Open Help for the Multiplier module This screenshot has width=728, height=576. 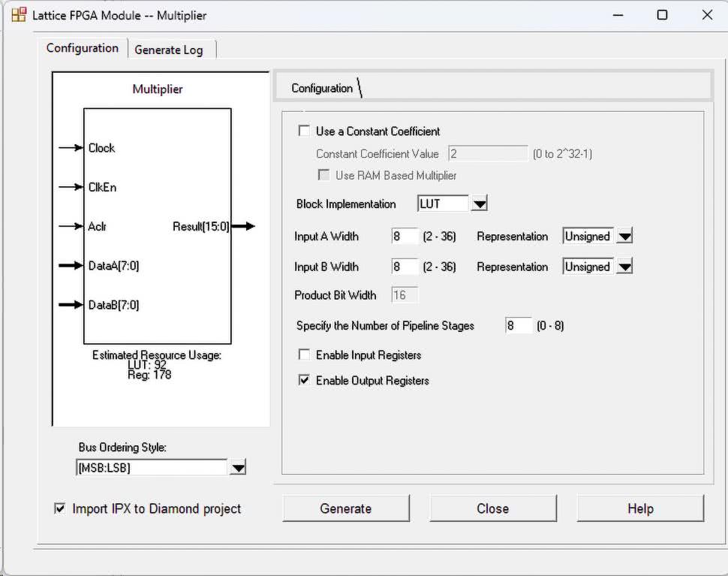click(x=639, y=508)
